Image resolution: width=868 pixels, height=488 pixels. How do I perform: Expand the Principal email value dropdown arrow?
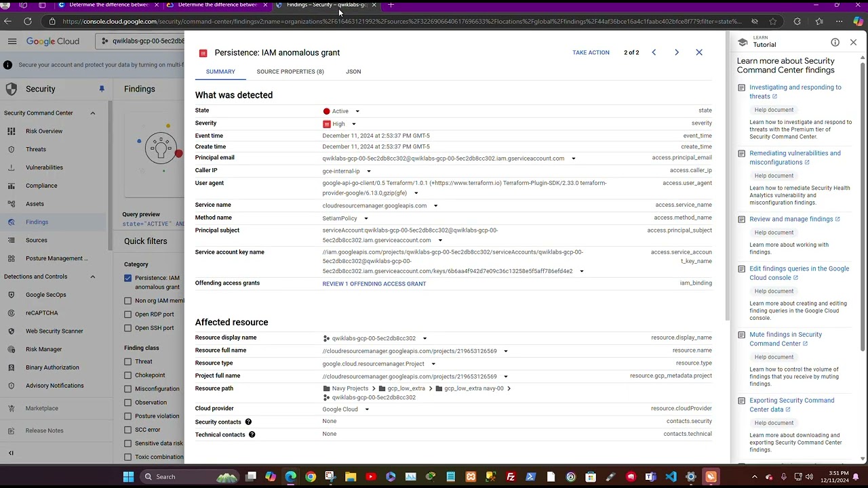[x=573, y=159]
